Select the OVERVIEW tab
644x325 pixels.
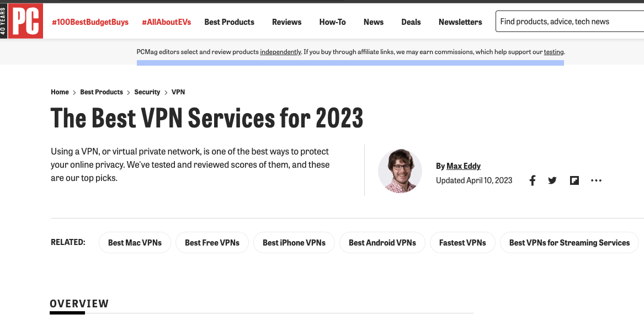pyautogui.click(x=79, y=304)
